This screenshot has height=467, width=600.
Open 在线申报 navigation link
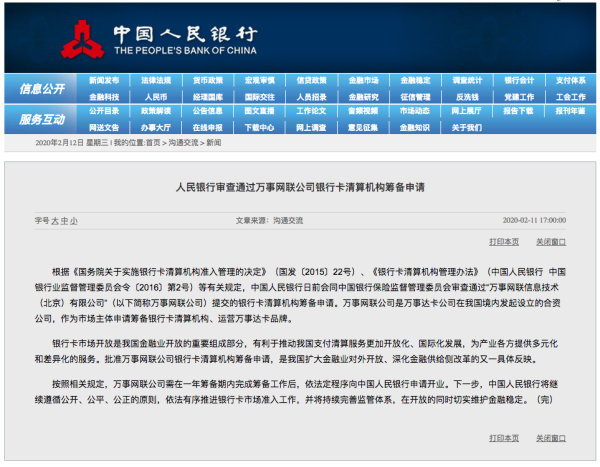(208, 127)
